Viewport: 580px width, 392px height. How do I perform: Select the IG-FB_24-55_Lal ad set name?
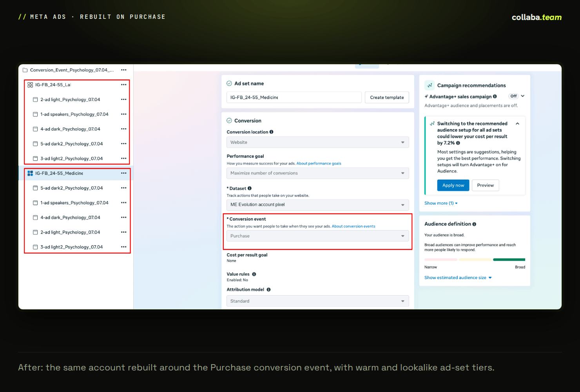[53, 85]
